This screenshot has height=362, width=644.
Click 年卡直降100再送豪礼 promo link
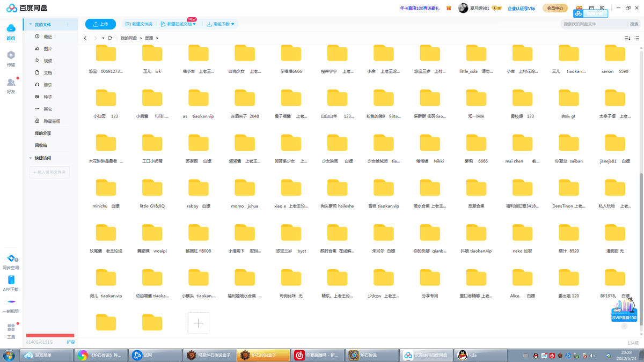420,8
